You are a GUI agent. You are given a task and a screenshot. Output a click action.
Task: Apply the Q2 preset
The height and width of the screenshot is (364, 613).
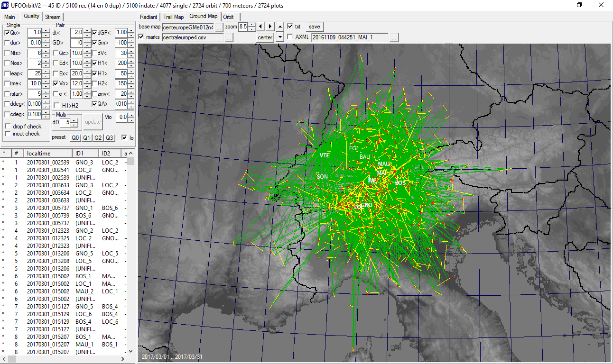tap(98, 138)
